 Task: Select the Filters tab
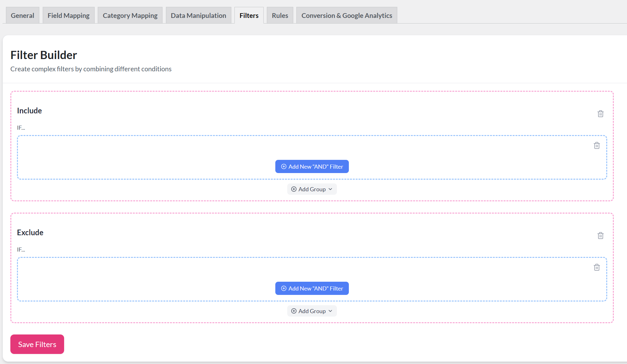point(249,15)
